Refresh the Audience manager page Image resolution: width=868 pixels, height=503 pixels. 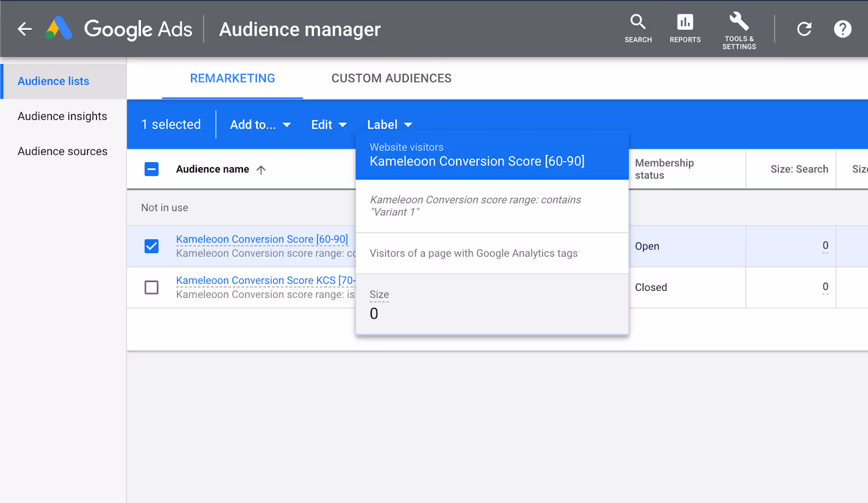pyautogui.click(x=804, y=29)
